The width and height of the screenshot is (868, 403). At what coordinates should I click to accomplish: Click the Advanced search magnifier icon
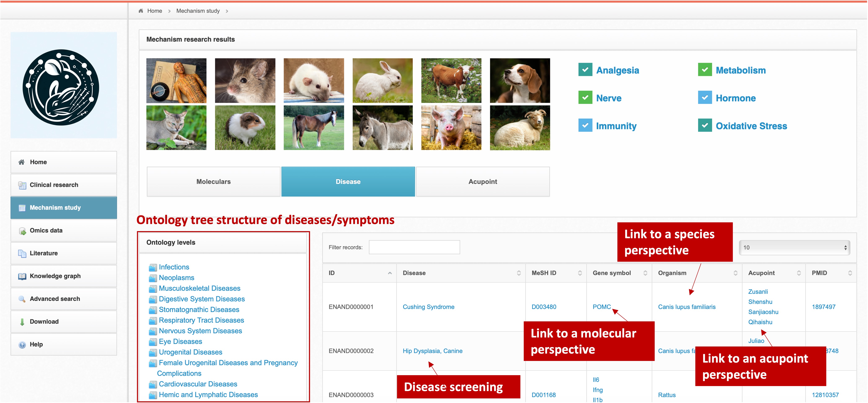[x=22, y=299]
